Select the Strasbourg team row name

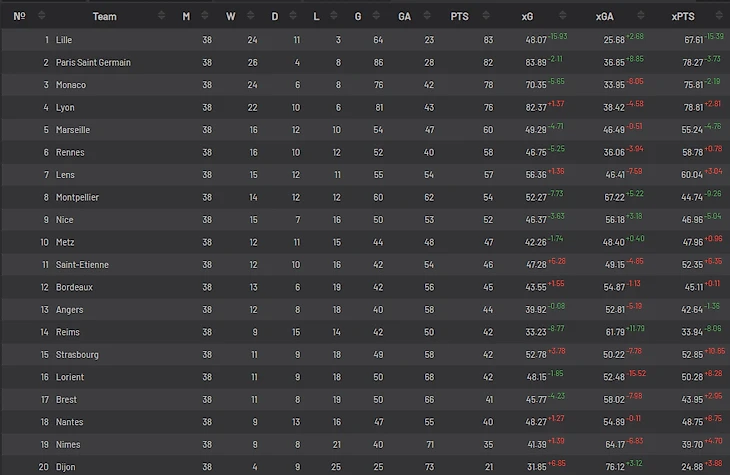[77, 355]
